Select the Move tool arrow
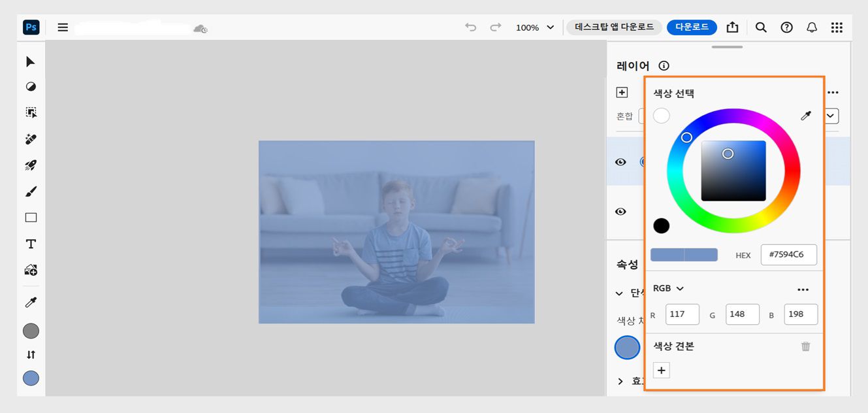 coord(31,61)
